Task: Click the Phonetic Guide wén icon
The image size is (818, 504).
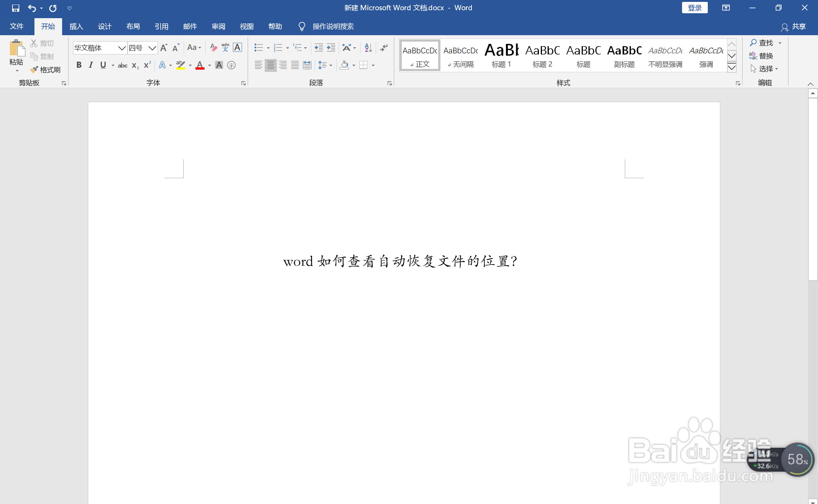Action: (x=225, y=48)
